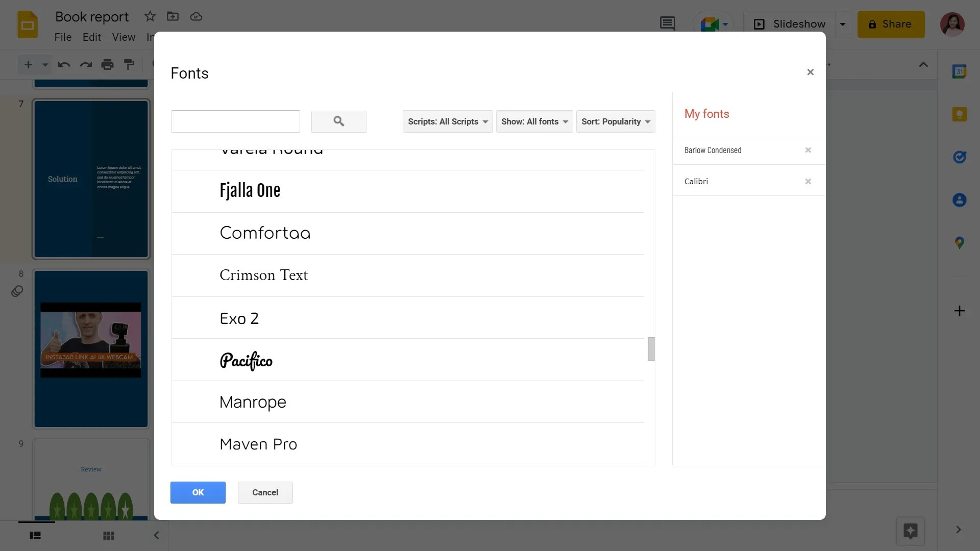Cancel the Fonts dialog

(x=265, y=492)
